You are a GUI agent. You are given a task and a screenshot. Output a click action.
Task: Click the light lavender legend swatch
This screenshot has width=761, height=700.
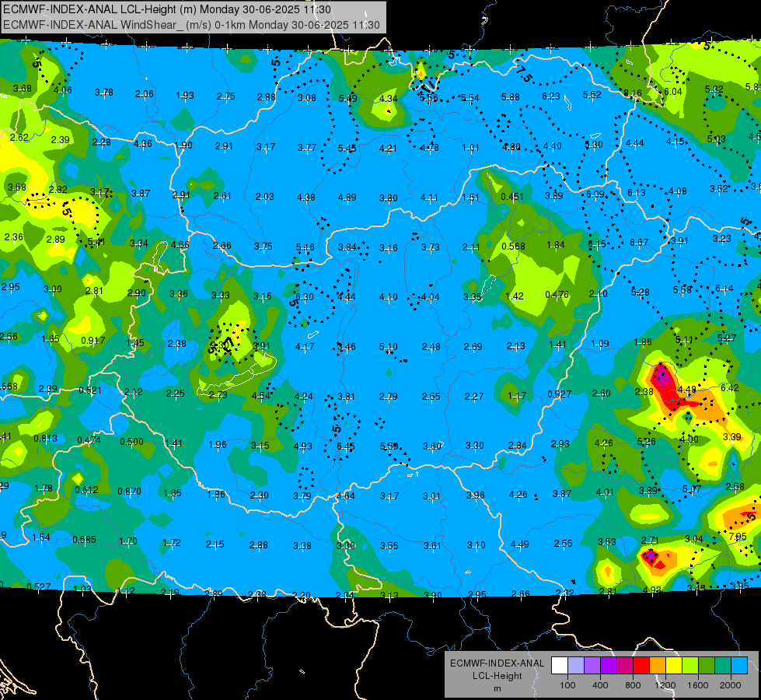click(576, 665)
